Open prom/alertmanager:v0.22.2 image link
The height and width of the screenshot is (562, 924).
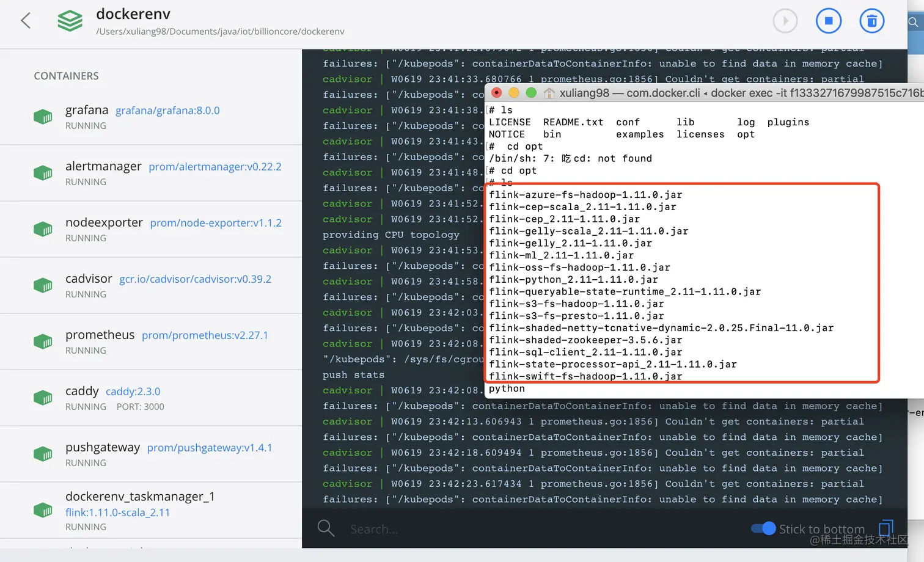215,167
